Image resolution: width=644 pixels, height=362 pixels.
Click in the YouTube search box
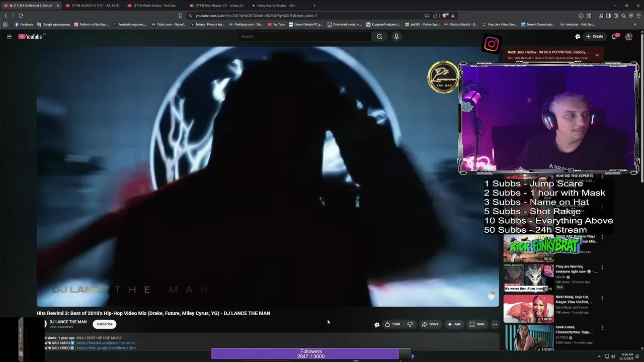tap(304, 36)
